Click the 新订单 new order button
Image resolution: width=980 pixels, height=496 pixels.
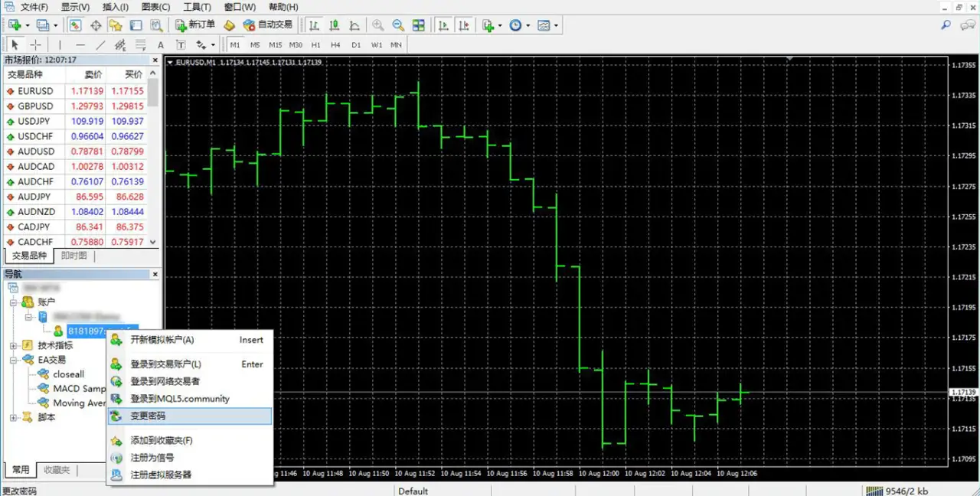195,25
